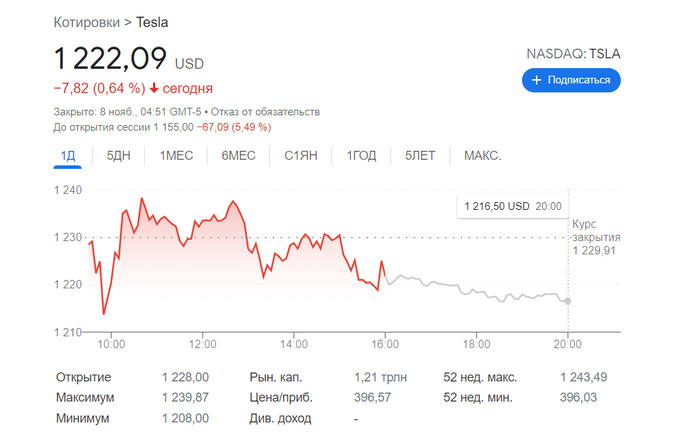Select the С1ЯН year-to-date tab
The height and width of the screenshot is (444, 680).
click(x=301, y=155)
